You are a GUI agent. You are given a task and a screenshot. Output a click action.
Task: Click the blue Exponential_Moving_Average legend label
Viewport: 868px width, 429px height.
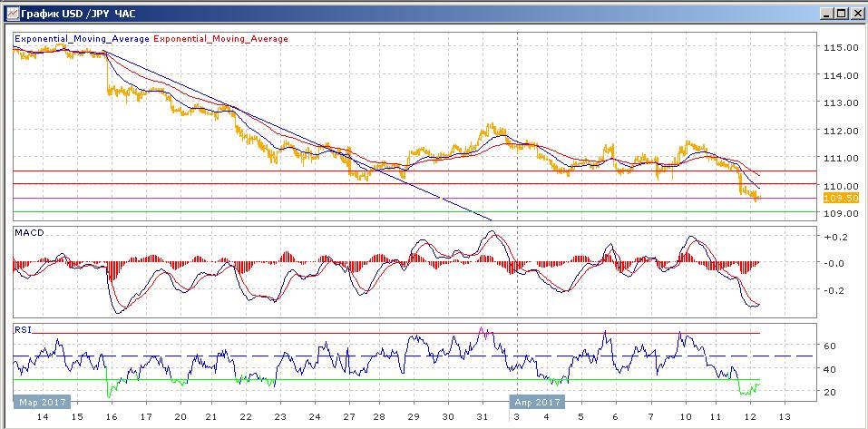[82, 39]
